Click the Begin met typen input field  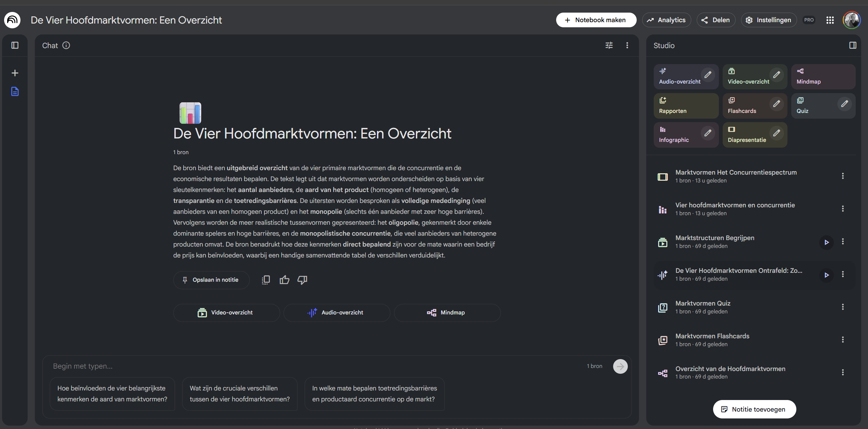[307, 366]
